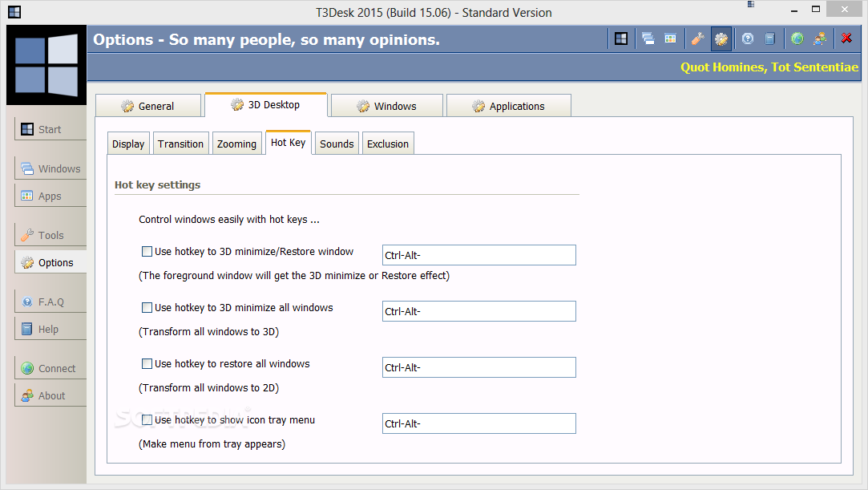Image resolution: width=868 pixels, height=490 pixels.
Task: Enable hotkey to restore all windows
Action: [147, 364]
